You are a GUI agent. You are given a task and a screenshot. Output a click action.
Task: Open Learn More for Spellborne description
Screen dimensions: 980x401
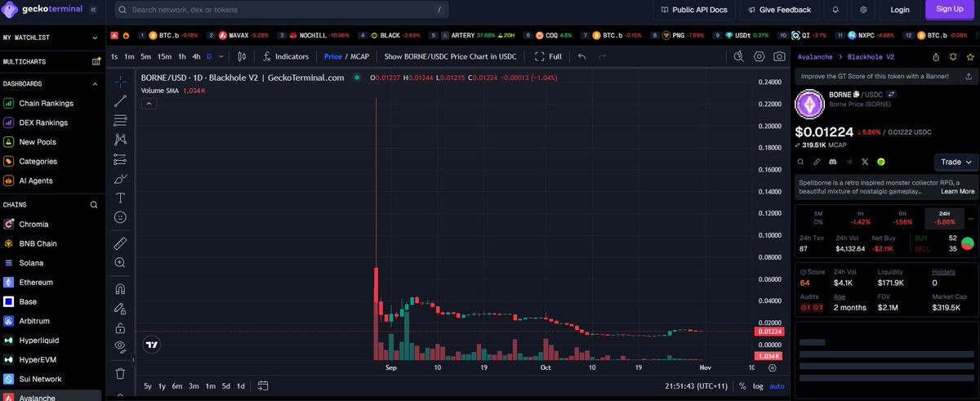click(x=957, y=191)
